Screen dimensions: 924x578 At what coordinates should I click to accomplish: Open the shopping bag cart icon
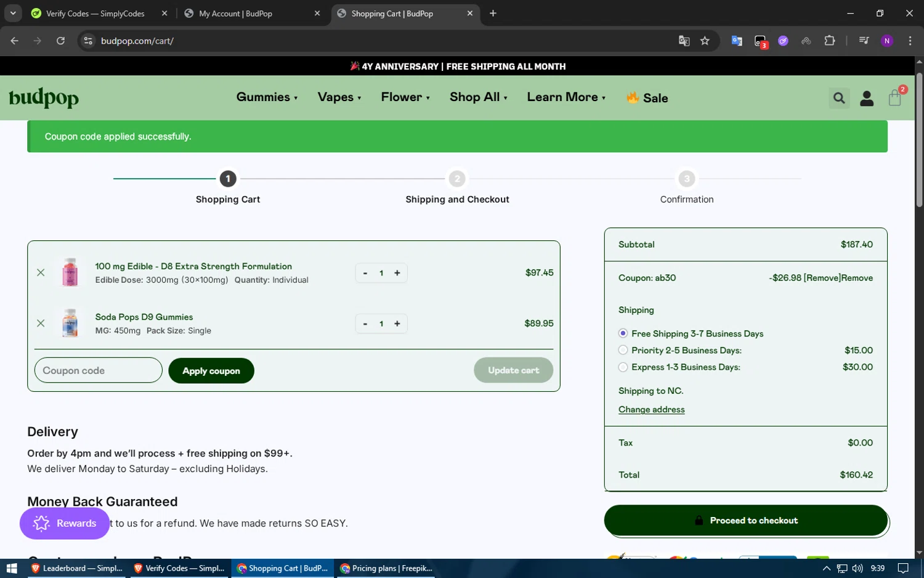click(895, 97)
